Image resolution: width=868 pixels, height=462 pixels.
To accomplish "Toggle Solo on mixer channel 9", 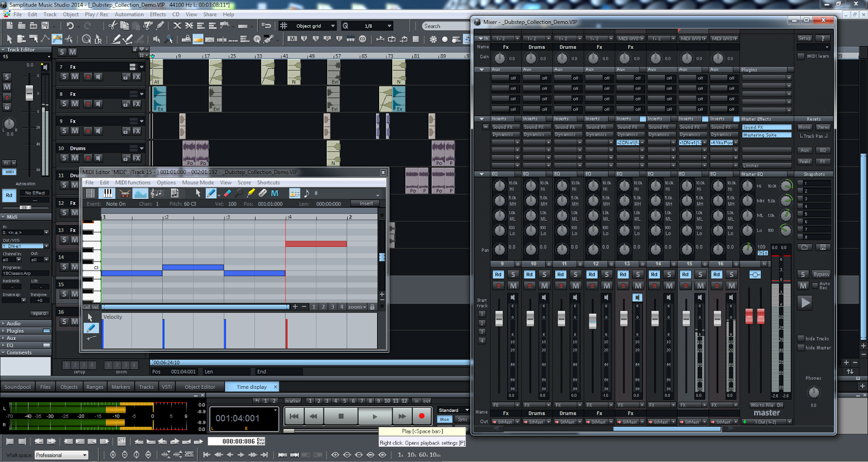I will (x=513, y=274).
